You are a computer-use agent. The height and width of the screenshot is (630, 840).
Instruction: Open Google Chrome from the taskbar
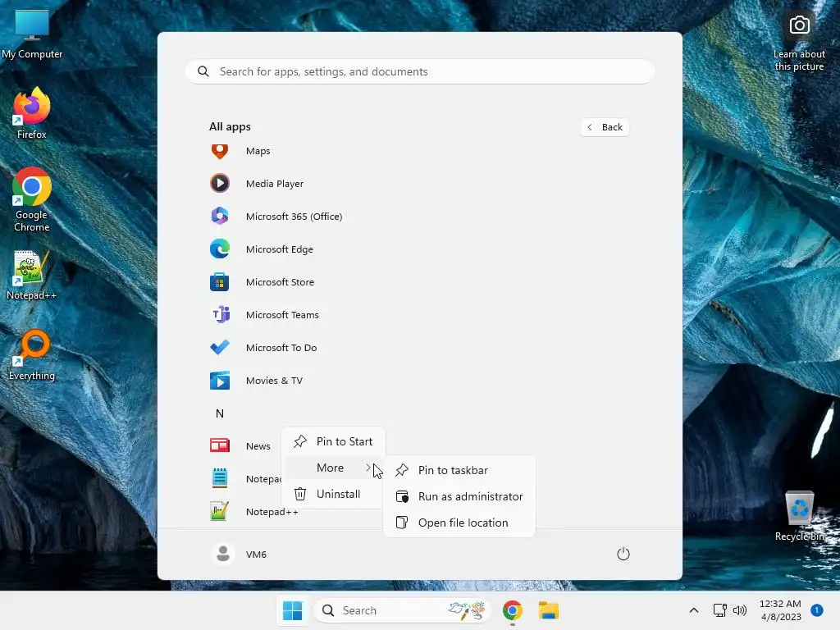pos(513,610)
